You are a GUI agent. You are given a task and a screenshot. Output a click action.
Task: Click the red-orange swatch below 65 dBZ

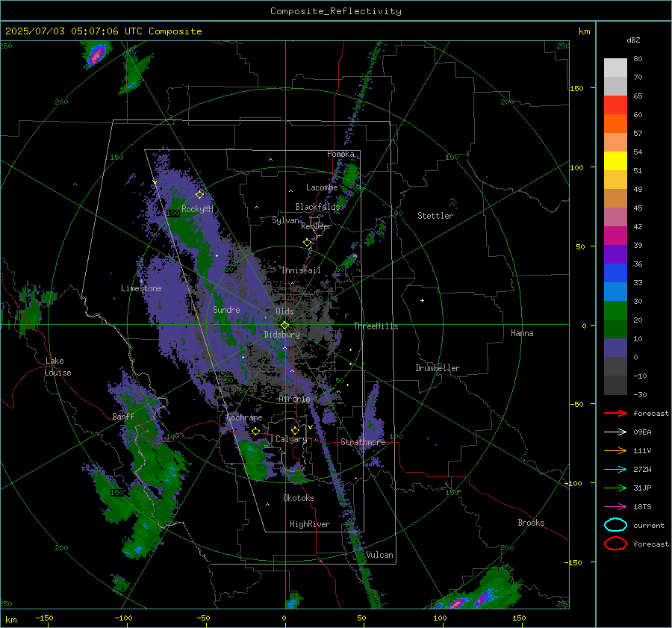click(615, 105)
